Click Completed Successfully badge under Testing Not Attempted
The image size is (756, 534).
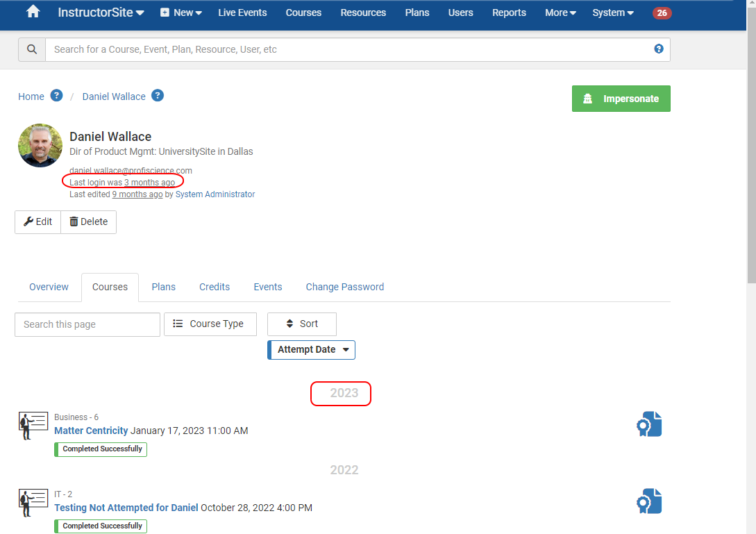[101, 526]
